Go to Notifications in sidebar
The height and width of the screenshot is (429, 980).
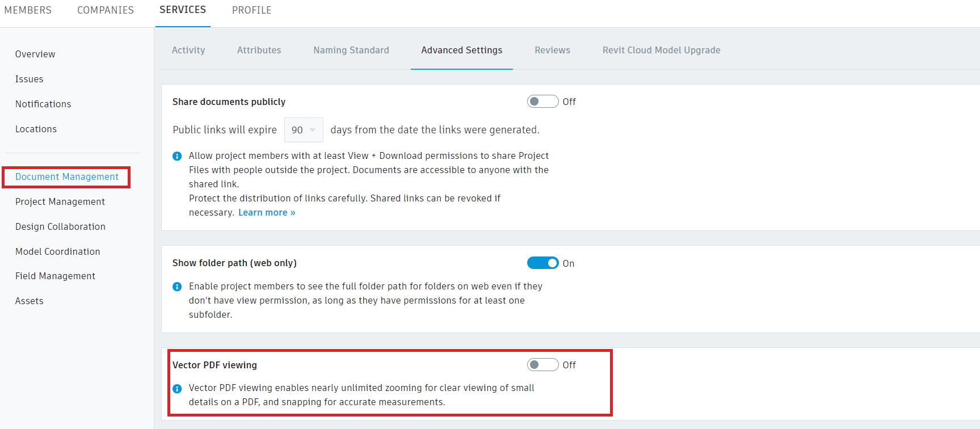pyautogui.click(x=43, y=104)
